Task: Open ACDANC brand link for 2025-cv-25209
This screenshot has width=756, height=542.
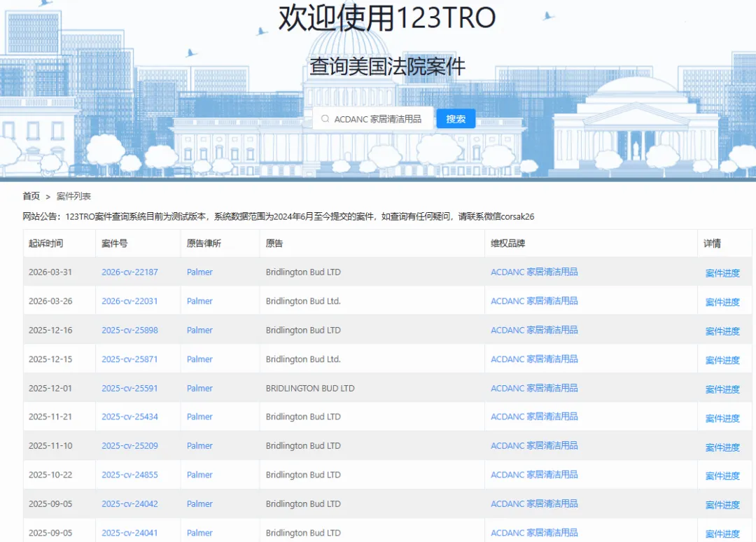Action: (x=534, y=446)
